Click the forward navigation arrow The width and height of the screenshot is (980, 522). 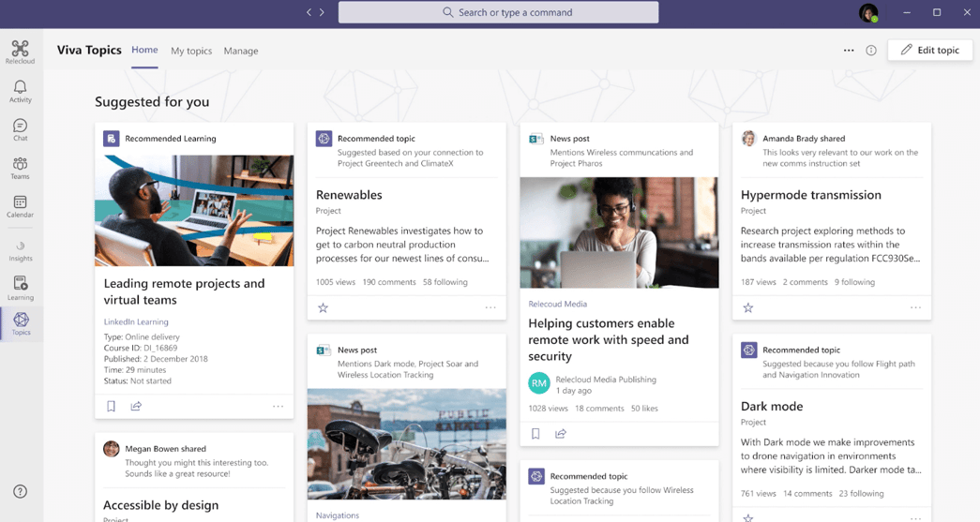322,12
